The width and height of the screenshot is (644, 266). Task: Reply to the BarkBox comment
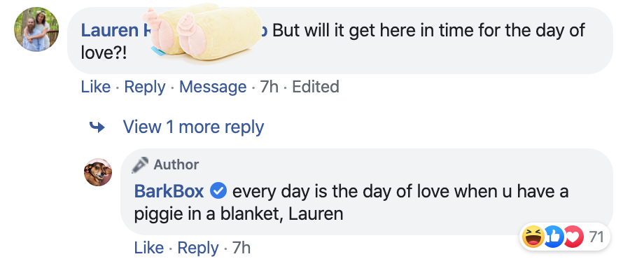(198, 248)
